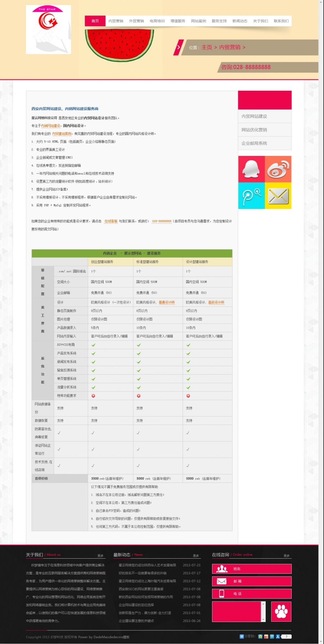Open 网站案例 navigation menu item
This screenshot has height=644, width=324.
click(x=199, y=21)
